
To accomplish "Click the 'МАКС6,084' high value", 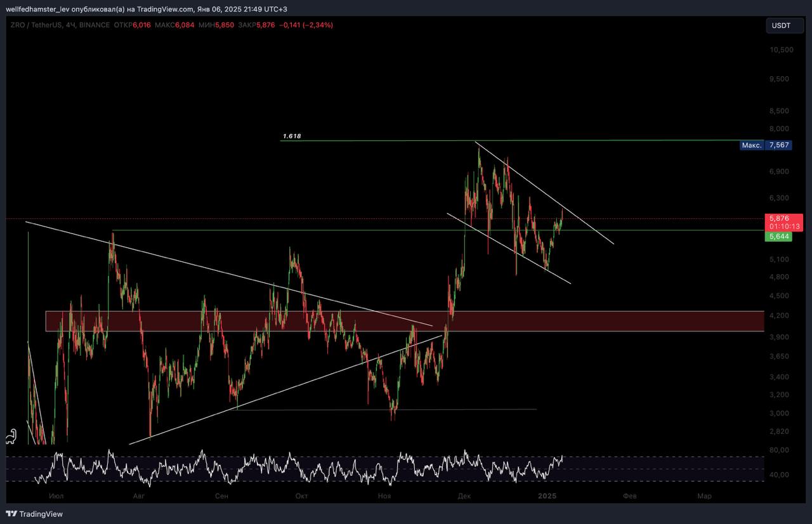I will [x=174, y=25].
